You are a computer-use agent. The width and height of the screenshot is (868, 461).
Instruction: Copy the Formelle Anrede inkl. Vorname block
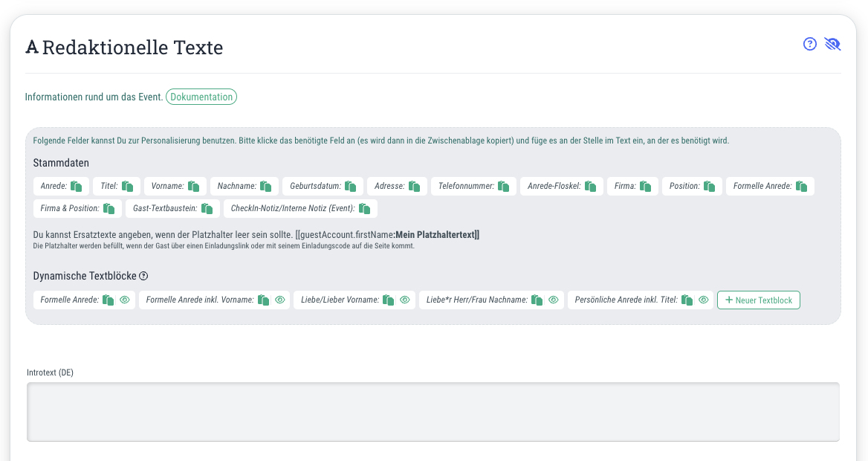[264, 300]
